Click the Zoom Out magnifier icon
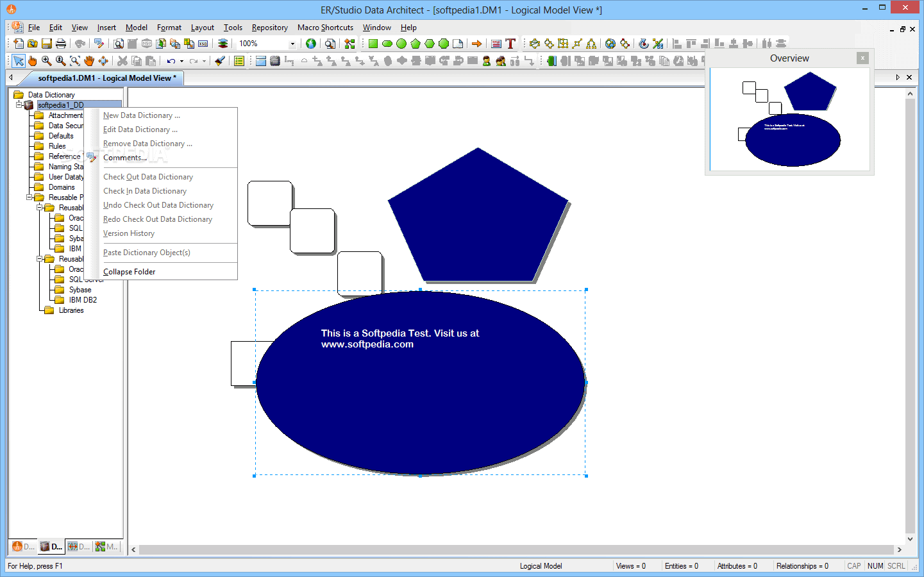Screen dimensions: 924x577 coord(61,61)
